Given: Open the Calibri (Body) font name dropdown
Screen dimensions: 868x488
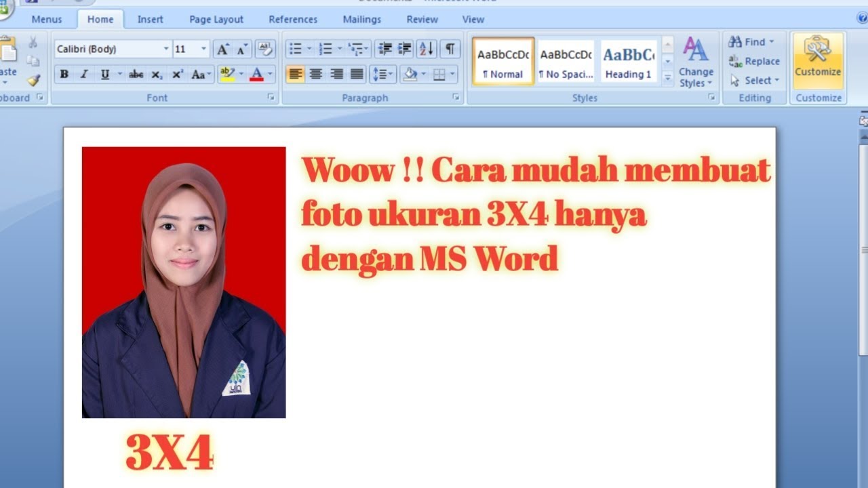Looking at the screenshot, I should click(166, 49).
